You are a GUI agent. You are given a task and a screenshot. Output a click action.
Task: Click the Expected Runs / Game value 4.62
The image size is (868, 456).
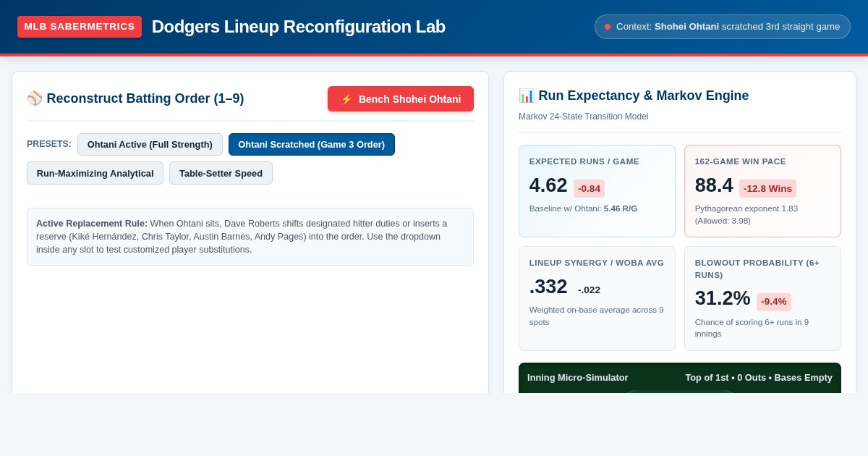(548, 185)
